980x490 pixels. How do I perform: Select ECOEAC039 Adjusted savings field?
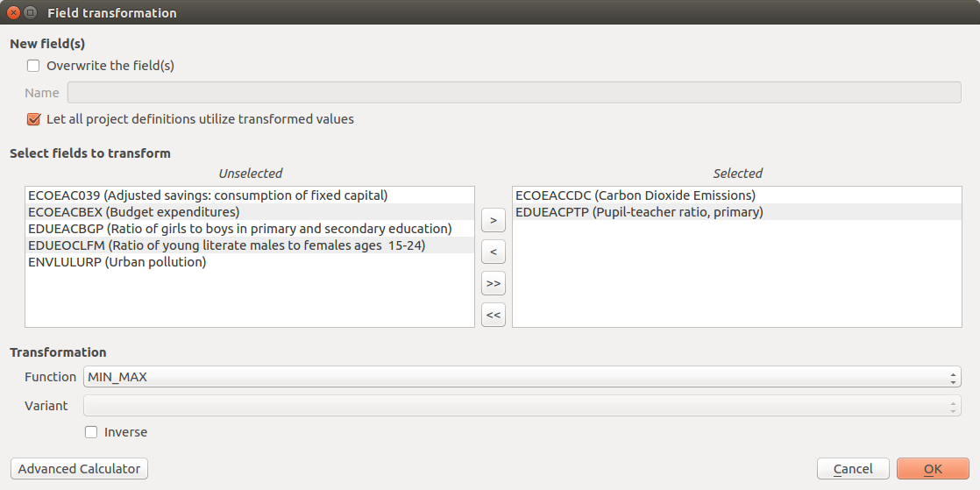(208, 195)
